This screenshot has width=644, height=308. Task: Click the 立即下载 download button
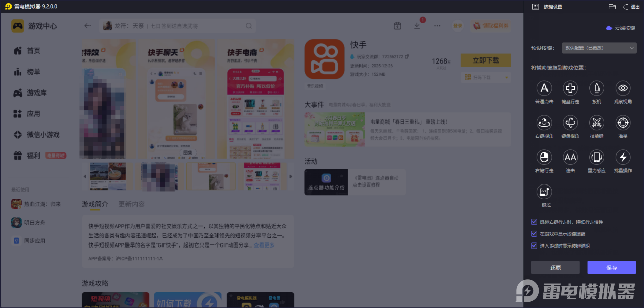point(486,60)
